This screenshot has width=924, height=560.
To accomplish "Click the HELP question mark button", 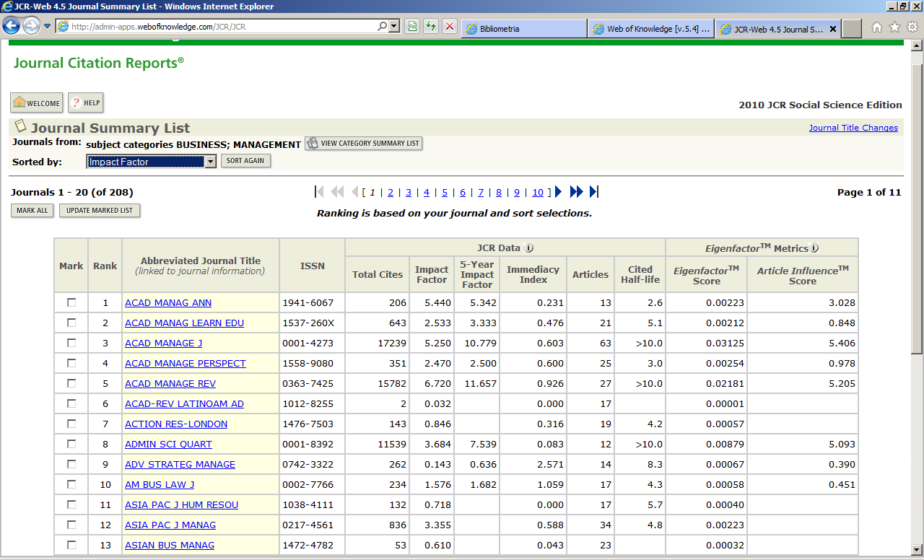I will click(x=86, y=102).
